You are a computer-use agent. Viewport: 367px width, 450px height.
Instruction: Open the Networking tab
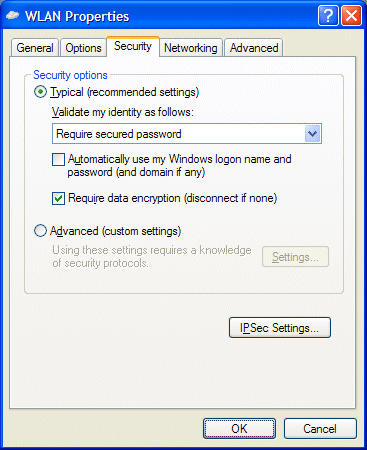pos(191,48)
